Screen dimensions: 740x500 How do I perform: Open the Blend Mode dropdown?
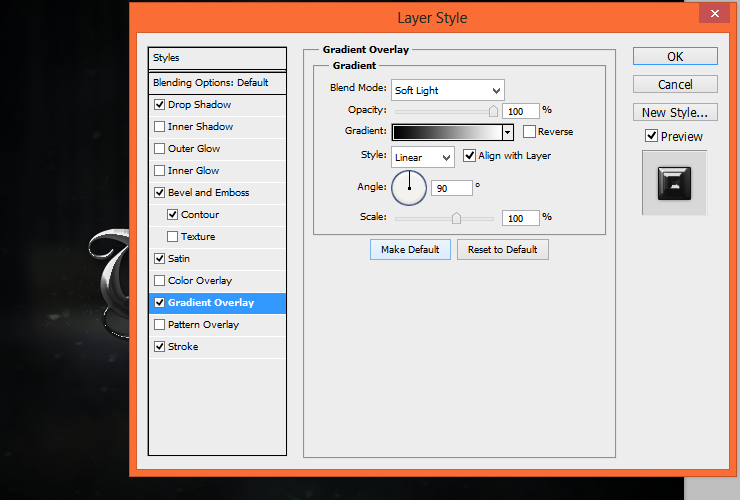pyautogui.click(x=447, y=90)
